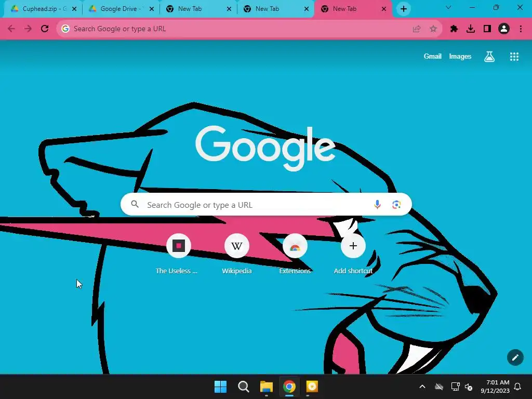Toggle the side panel icon
This screenshot has width=532, height=399.
point(487,29)
